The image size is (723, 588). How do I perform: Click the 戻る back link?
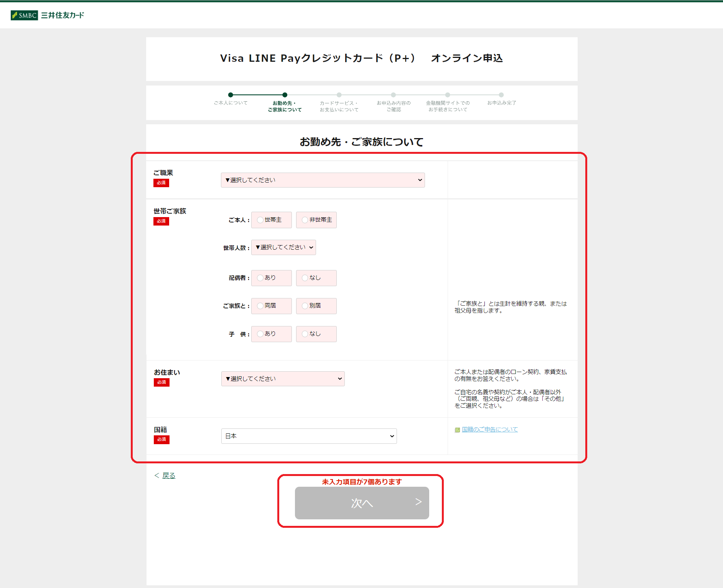coord(169,476)
